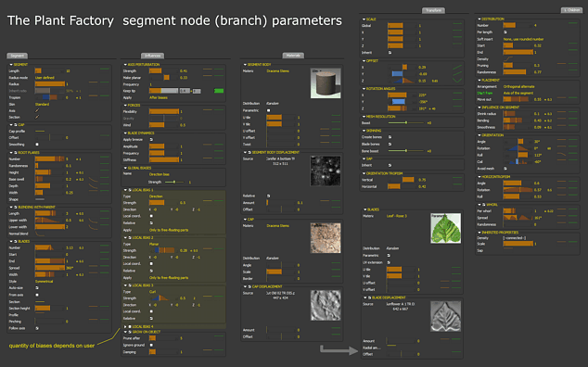
Task: Toggle Blade Displacement enable icon
Action: (x=369, y=297)
